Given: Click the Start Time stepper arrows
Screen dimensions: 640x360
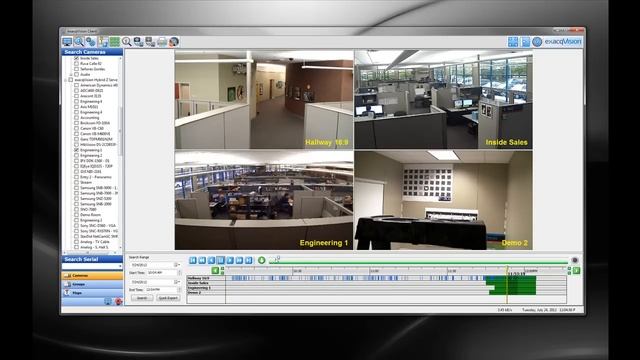Looking at the screenshot, I should [x=179, y=272].
